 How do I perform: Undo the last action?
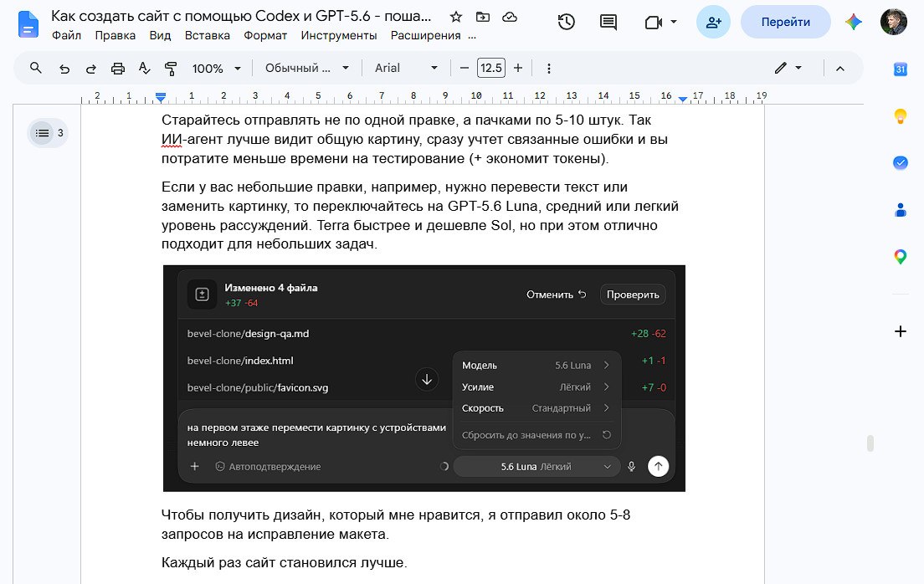(x=64, y=69)
